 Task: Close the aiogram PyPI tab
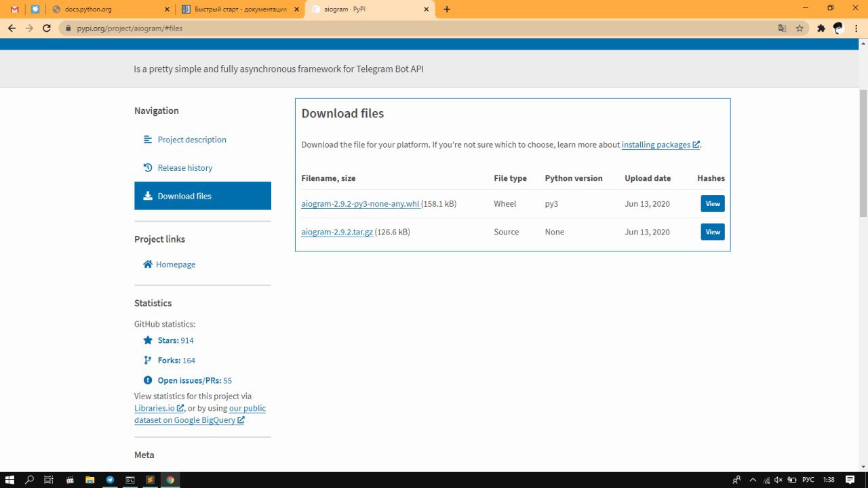pyautogui.click(x=426, y=9)
